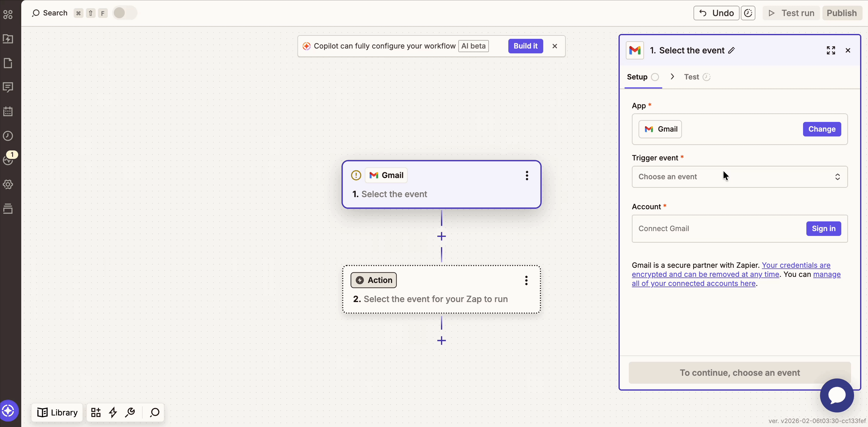Toggle the switch next to Search
The width and height of the screenshot is (868, 427).
[x=124, y=13]
